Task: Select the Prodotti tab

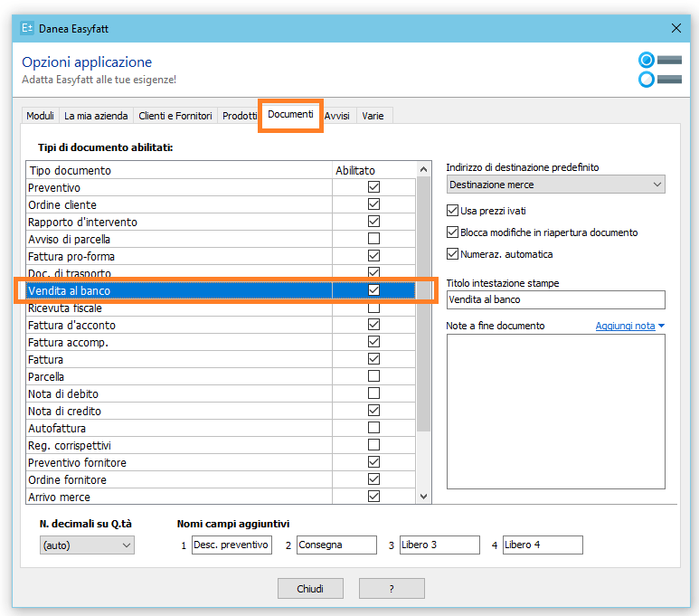Action: 240,116
